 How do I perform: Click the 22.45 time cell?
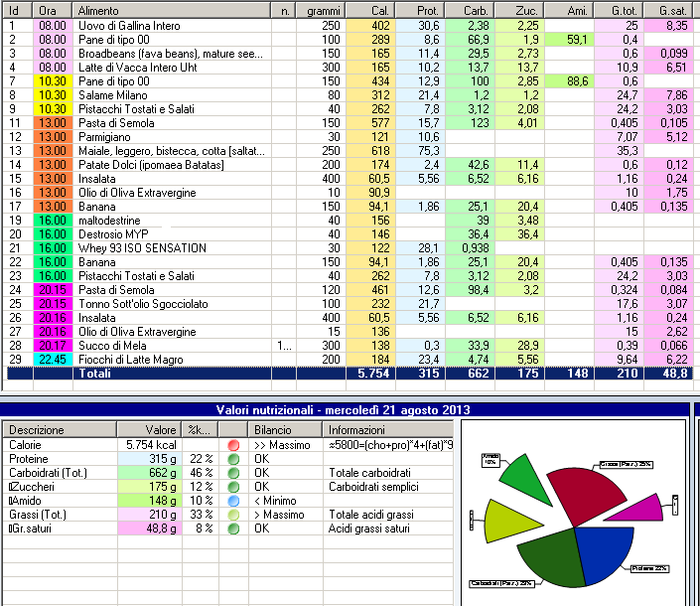[52, 359]
